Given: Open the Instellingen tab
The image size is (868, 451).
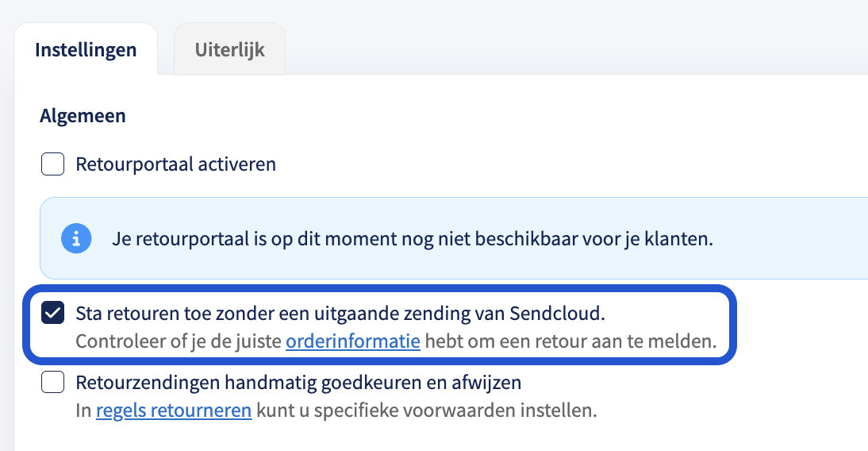Looking at the screenshot, I should tap(86, 49).
